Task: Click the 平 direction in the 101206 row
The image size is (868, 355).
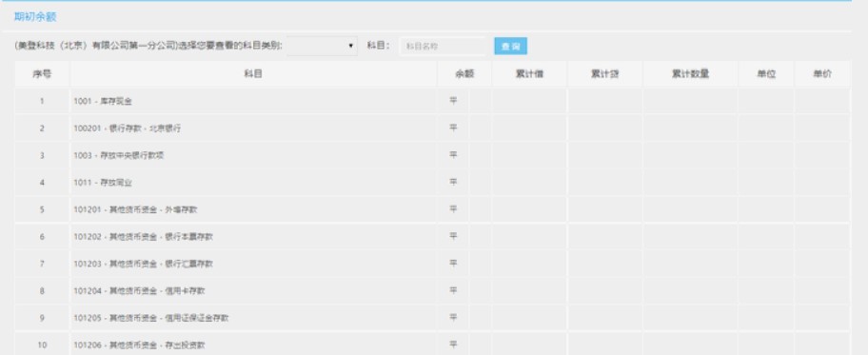Action: tap(453, 345)
